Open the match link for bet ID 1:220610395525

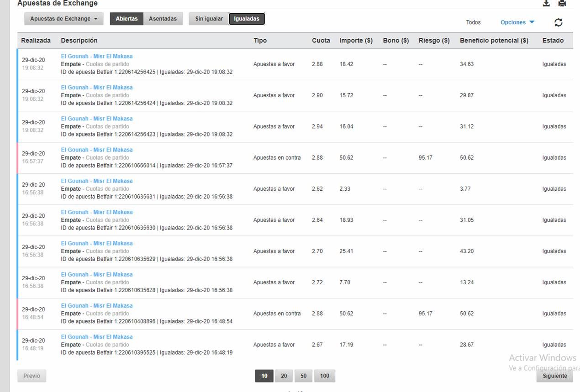[x=97, y=337]
